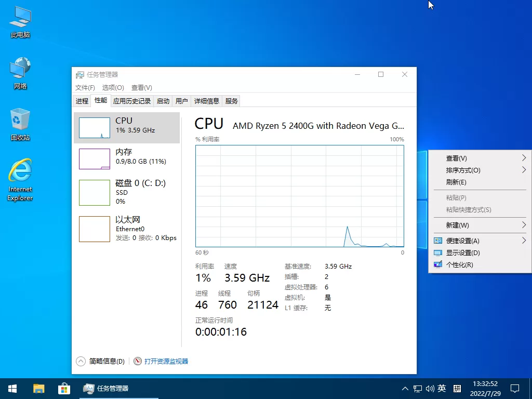The width and height of the screenshot is (532, 399).
Task: Open the 选项(O) menu
Action: (112, 87)
